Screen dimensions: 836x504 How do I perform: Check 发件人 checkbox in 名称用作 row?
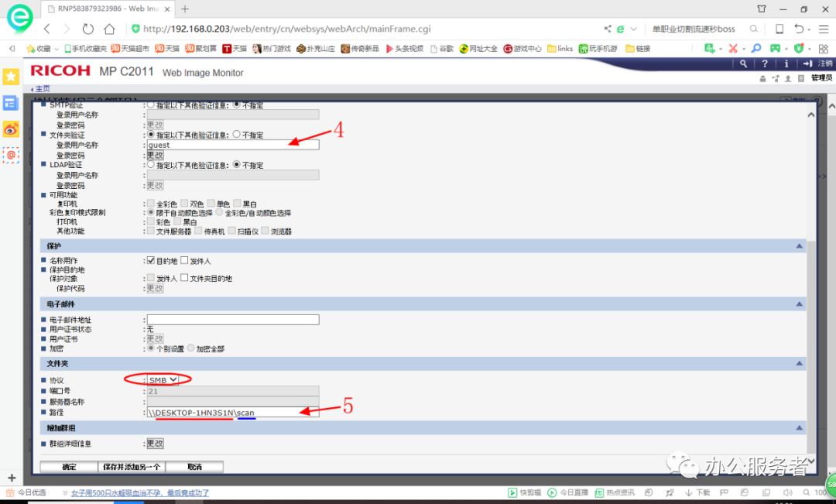point(184,260)
